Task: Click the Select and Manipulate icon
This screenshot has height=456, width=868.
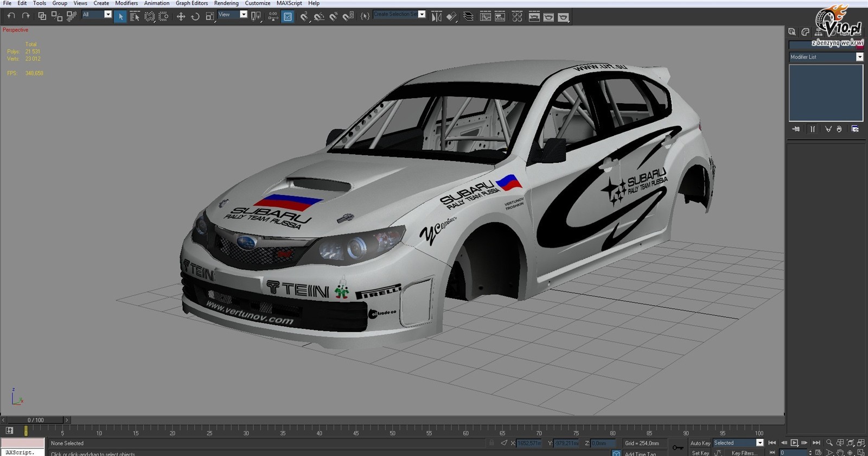Action: click(x=273, y=17)
